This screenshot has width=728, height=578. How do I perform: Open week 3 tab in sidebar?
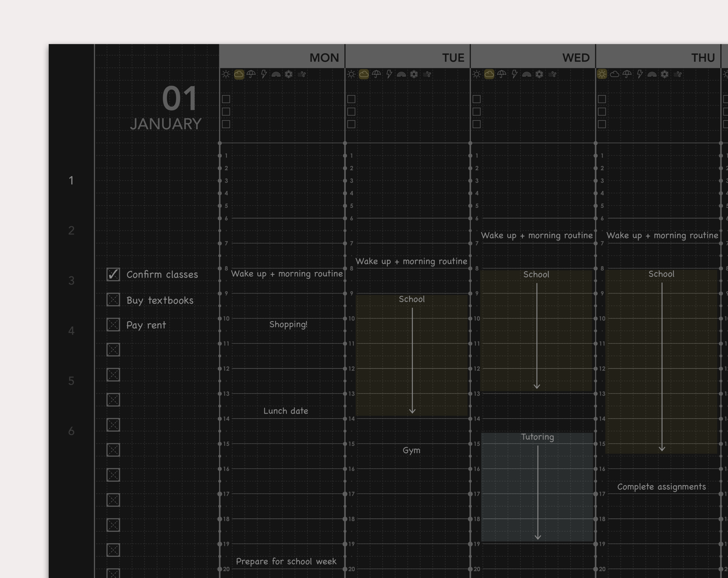coord(71,281)
